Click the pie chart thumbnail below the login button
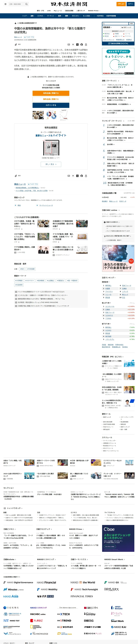 [51, 115]
